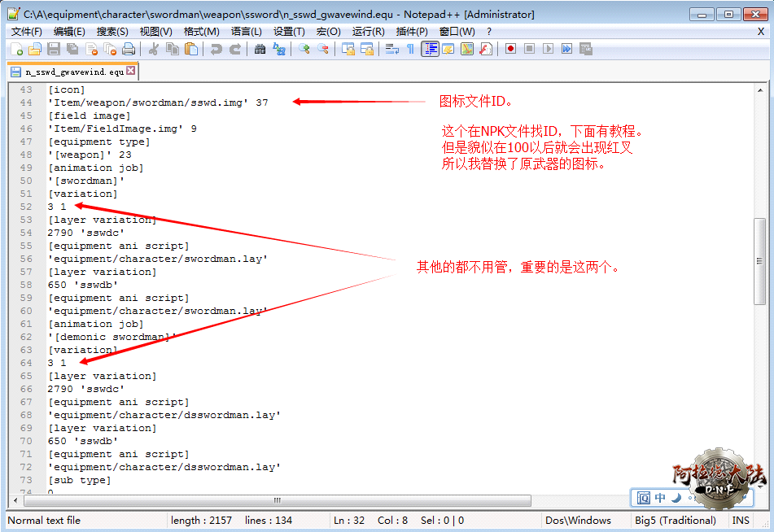
Task: Click the INS indicator in status bar
Action: (x=741, y=521)
